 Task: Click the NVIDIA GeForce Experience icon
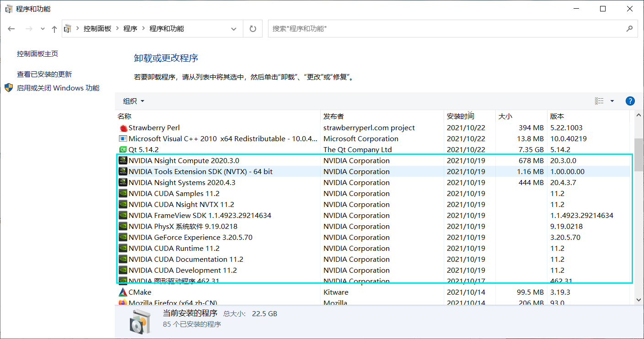coord(123,238)
